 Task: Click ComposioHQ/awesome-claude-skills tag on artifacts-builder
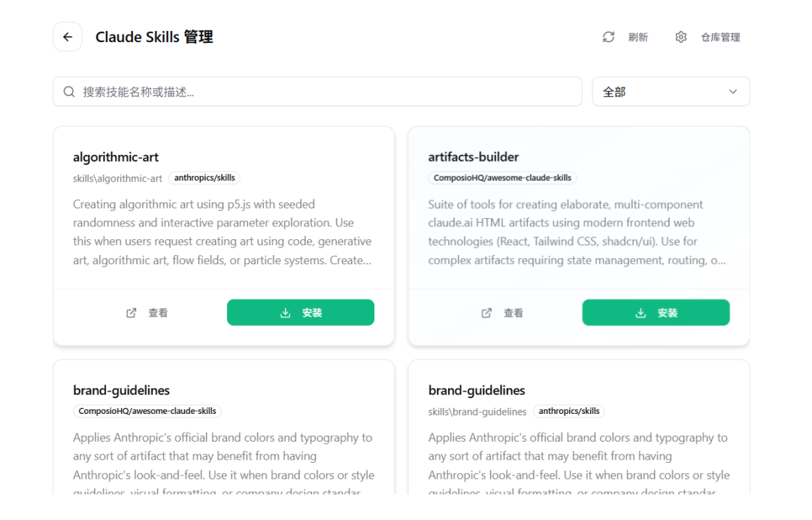[x=502, y=178]
